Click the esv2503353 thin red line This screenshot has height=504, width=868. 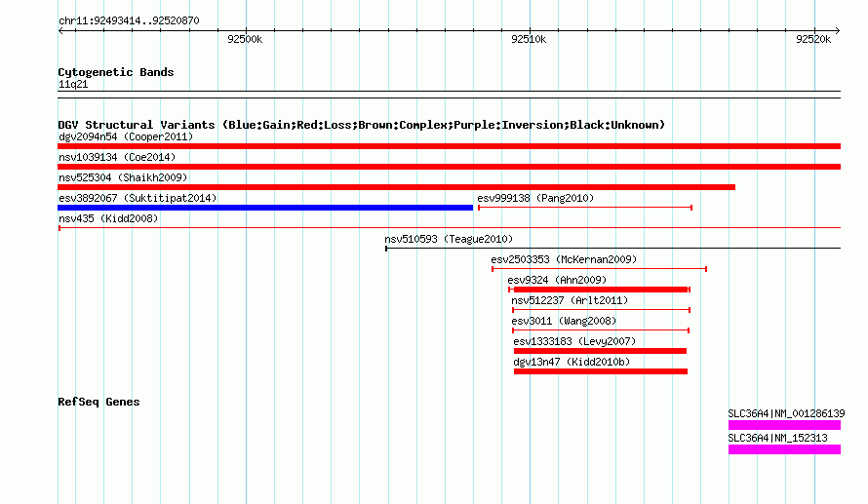click(x=600, y=269)
